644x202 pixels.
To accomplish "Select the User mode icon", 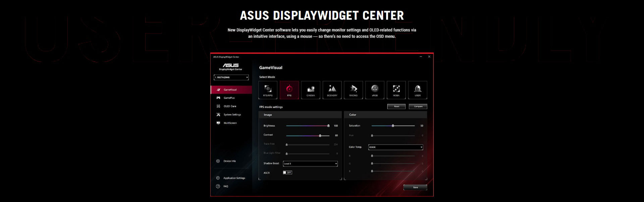I will coord(418,90).
